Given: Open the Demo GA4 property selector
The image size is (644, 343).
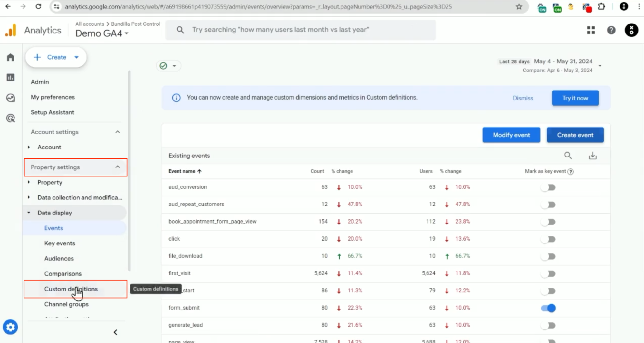Looking at the screenshot, I should coord(102,33).
